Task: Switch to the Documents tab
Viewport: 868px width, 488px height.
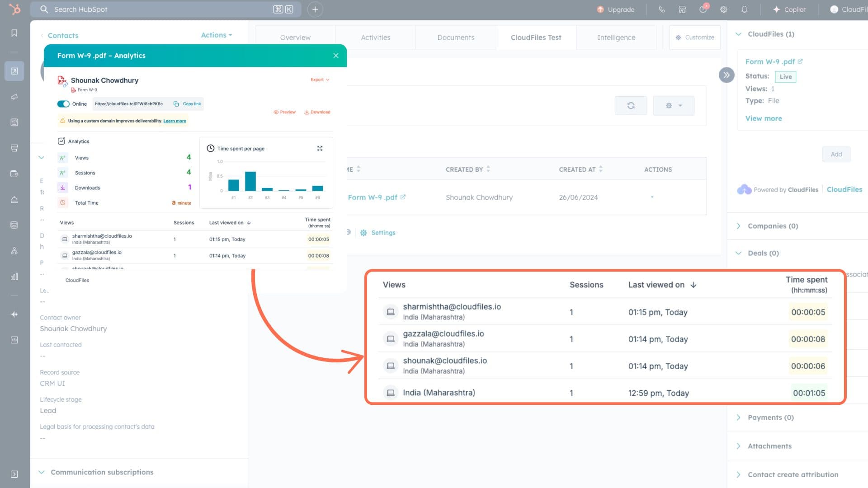Action: coord(456,38)
